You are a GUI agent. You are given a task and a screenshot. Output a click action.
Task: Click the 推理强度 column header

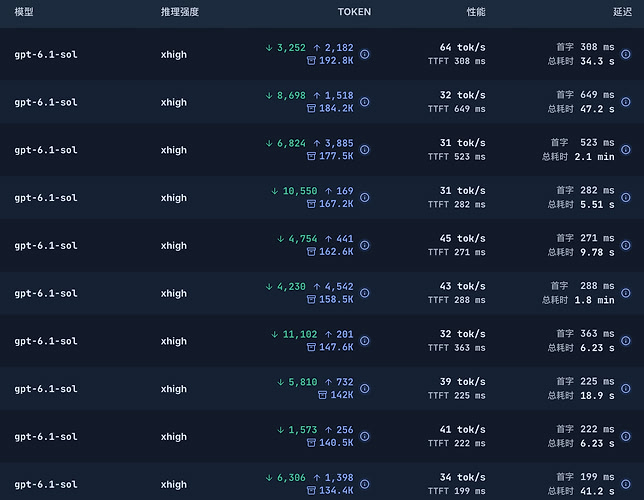pyautogui.click(x=180, y=12)
